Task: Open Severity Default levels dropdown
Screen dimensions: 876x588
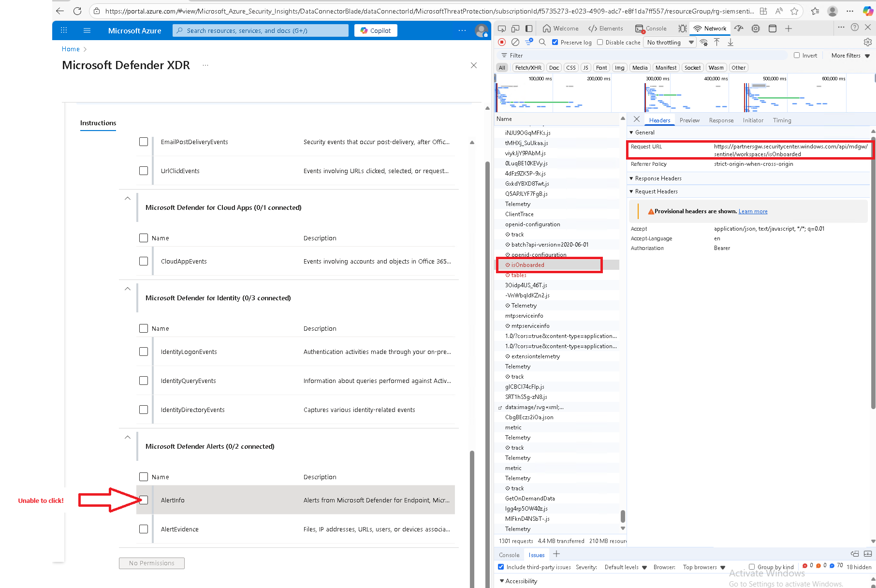Action: [x=626, y=567]
